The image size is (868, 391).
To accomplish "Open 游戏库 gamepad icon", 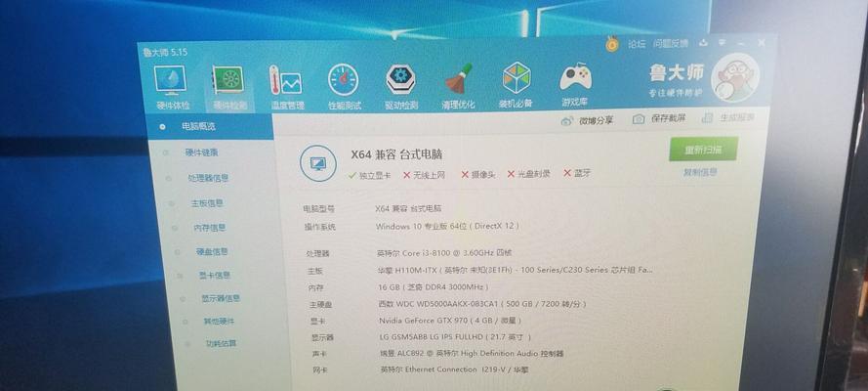I will point(575,77).
